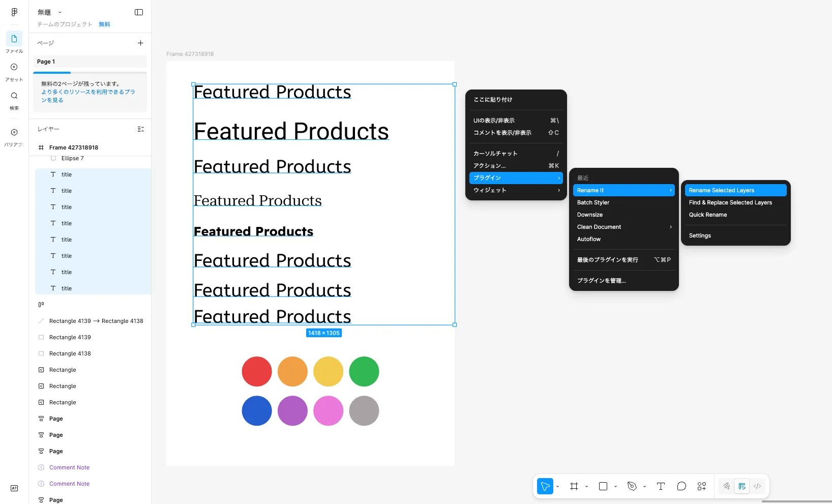Add a new page with the plus icon
The height and width of the screenshot is (504, 832).
tap(140, 43)
